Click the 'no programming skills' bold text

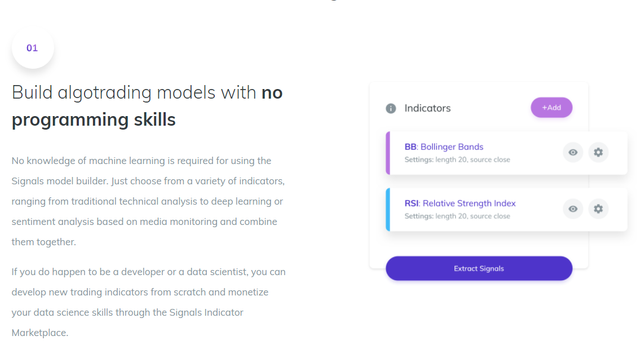point(147,106)
